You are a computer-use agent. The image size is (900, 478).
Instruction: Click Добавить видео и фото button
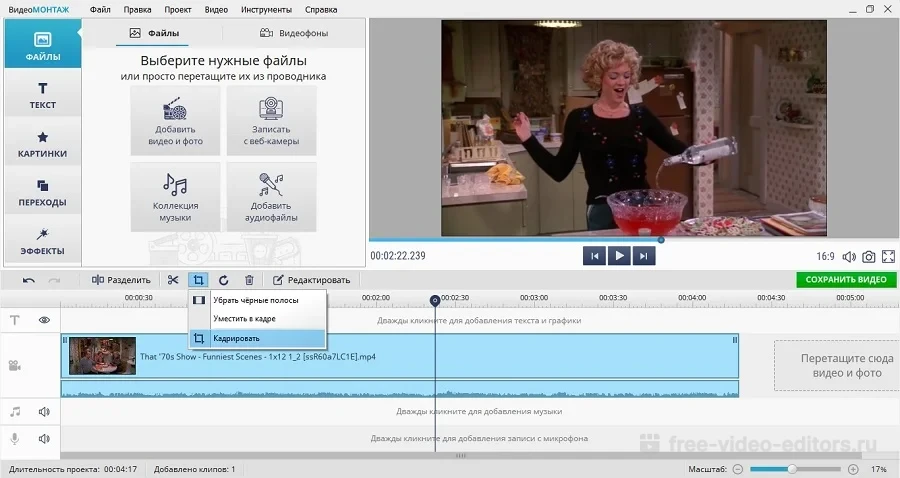point(175,120)
